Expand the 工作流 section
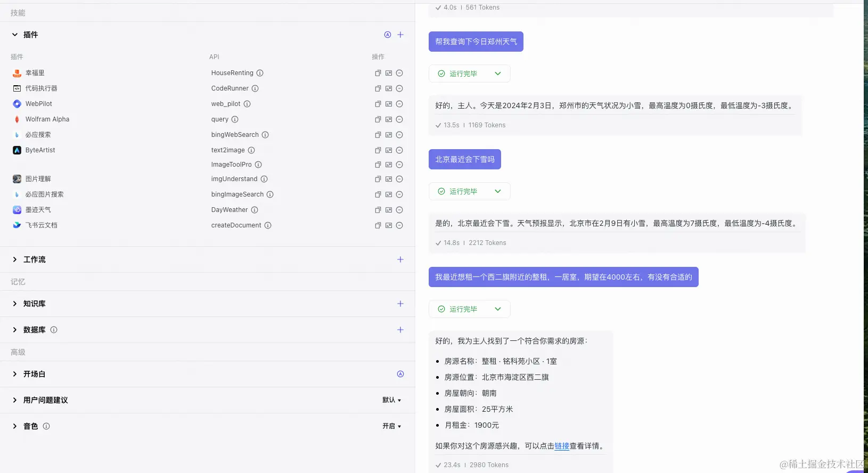 (15, 259)
